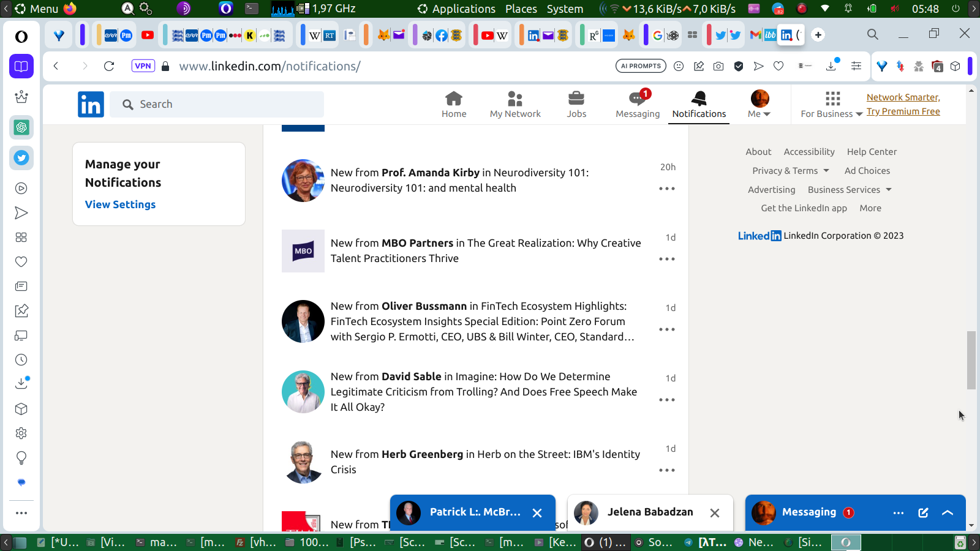The image size is (980, 551).
Task: Open the Player icon in Opera sidebar
Action: point(21,189)
